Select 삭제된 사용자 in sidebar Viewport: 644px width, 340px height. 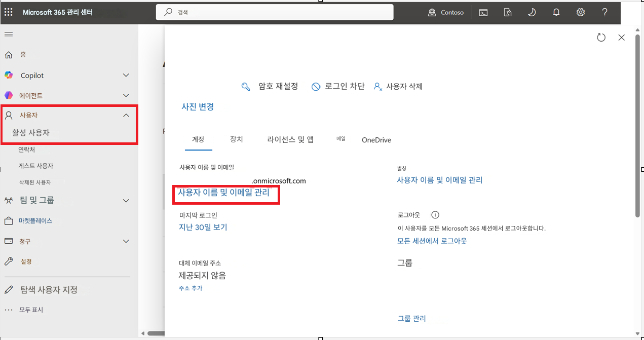tap(34, 182)
